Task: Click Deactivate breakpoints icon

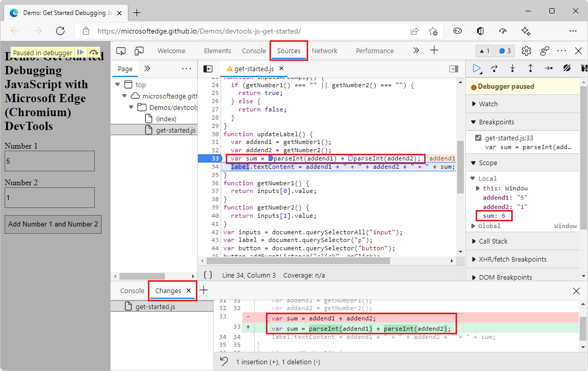Action: point(567,68)
